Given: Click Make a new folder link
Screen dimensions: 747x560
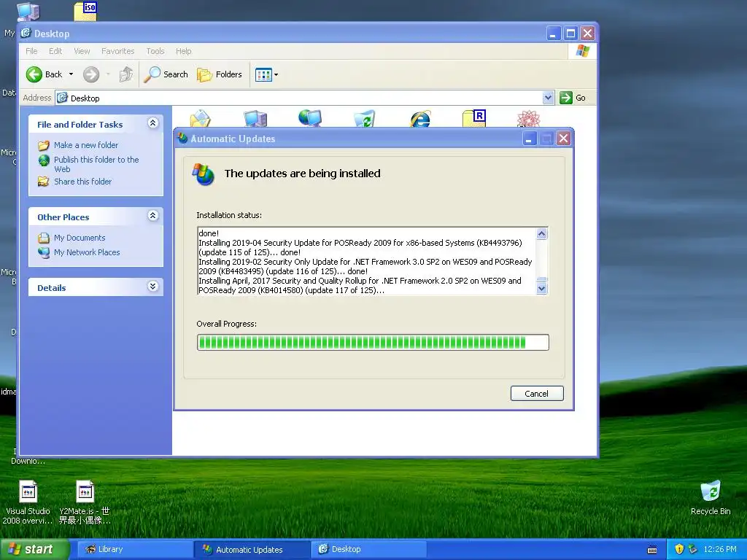Looking at the screenshot, I should coord(86,145).
